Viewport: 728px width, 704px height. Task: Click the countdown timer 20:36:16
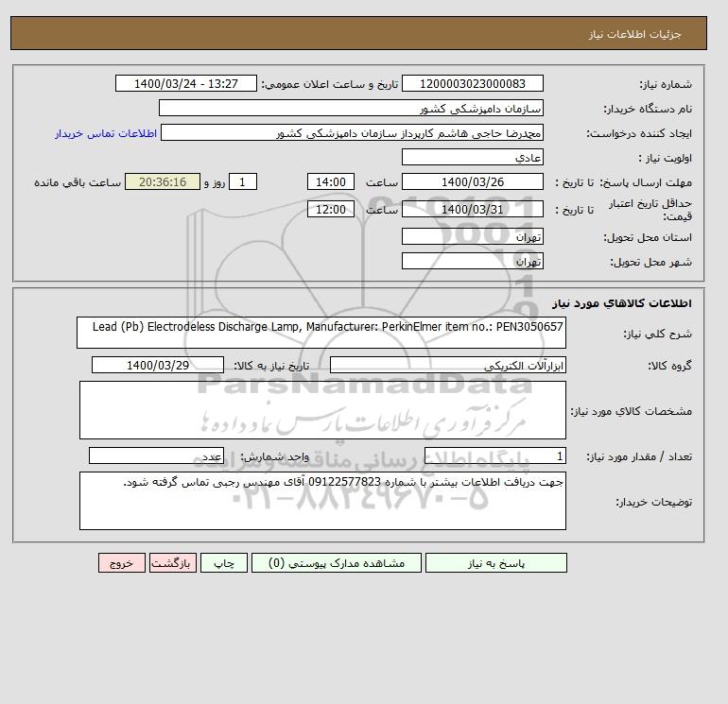[x=163, y=182]
